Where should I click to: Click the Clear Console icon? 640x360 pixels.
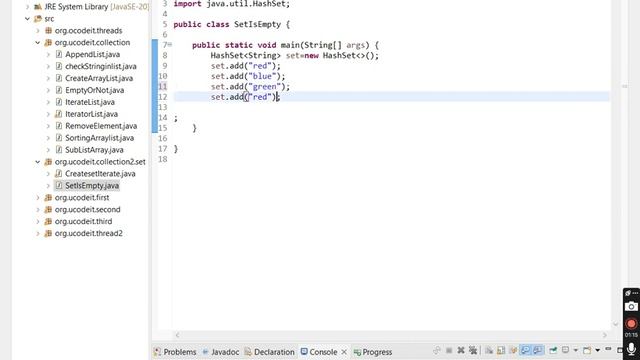489,350
